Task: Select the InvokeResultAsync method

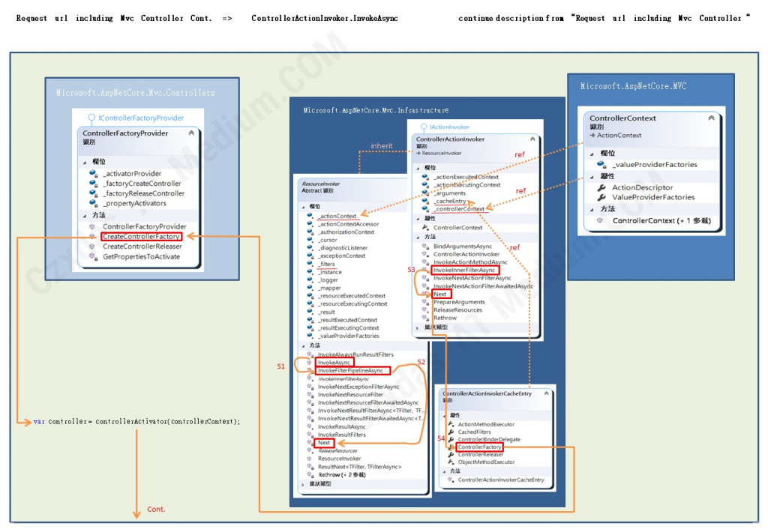Action: click(342, 427)
